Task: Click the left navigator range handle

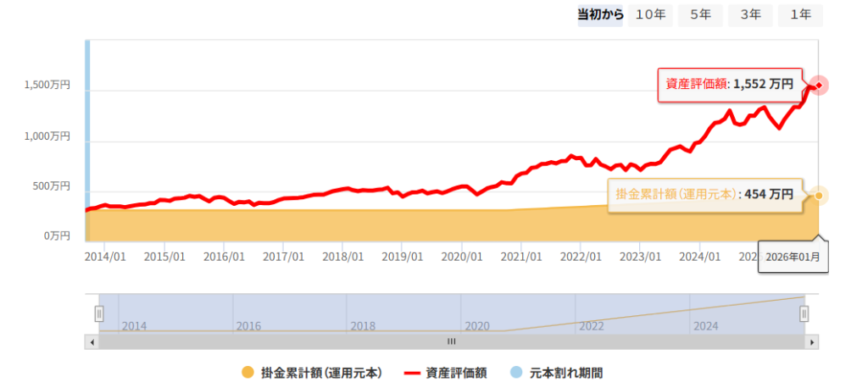Action: (x=98, y=313)
